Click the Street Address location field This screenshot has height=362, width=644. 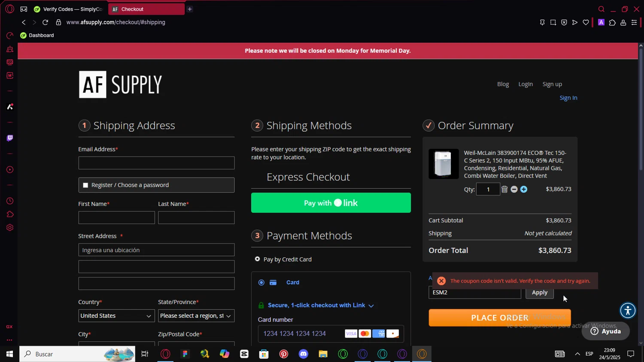click(156, 250)
